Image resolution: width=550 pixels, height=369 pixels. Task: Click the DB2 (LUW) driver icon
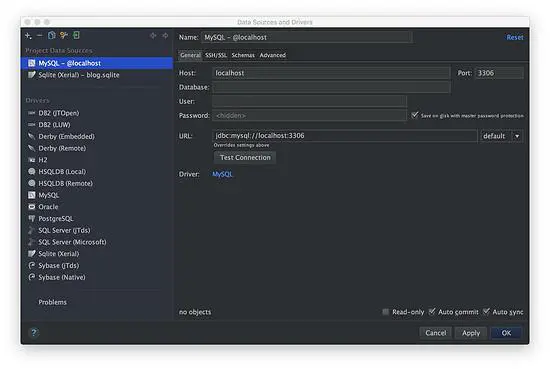(x=32, y=125)
